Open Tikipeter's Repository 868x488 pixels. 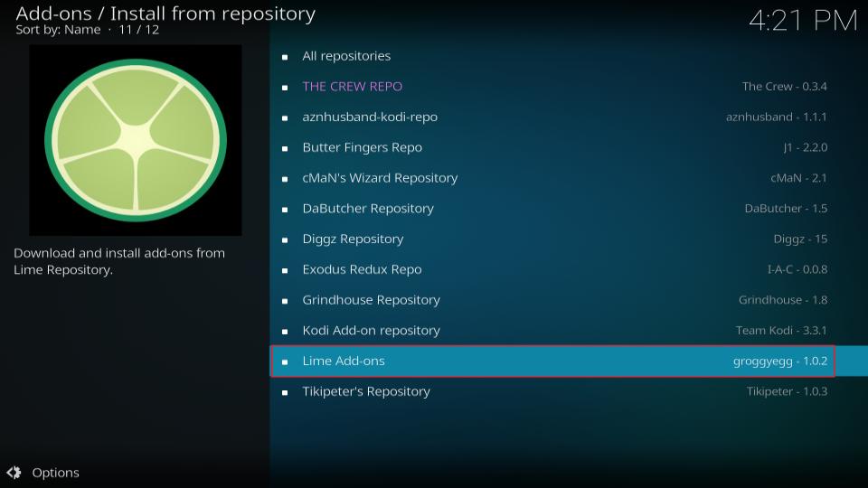(569, 391)
